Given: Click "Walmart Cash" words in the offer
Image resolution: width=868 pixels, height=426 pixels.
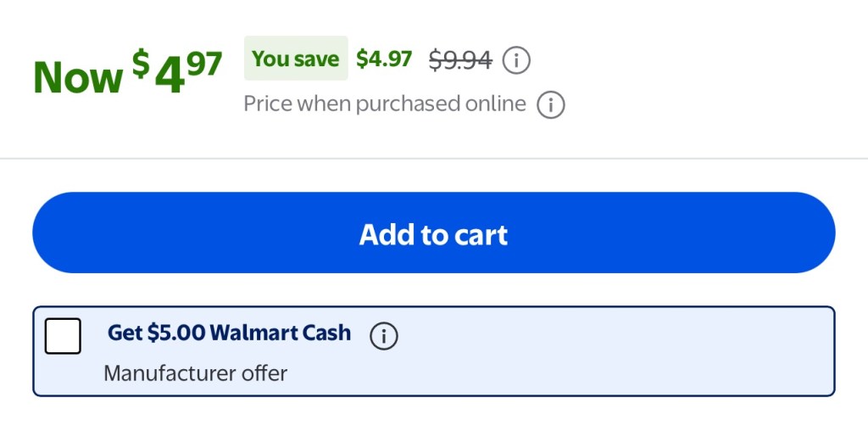Looking at the screenshot, I should [x=281, y=333].
